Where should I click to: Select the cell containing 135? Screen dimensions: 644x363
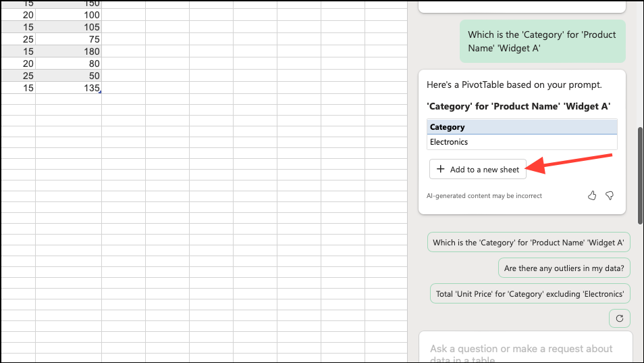tap(69, 88)
